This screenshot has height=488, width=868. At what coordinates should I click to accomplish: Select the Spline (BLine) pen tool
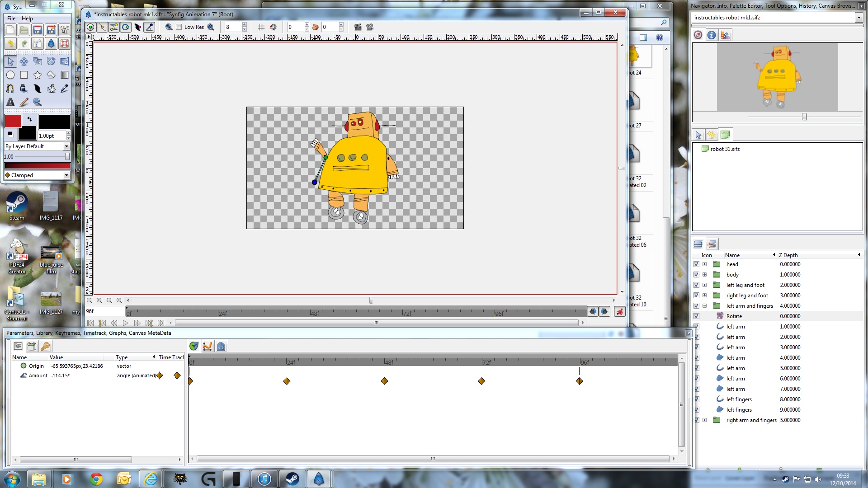coord(10,89)
